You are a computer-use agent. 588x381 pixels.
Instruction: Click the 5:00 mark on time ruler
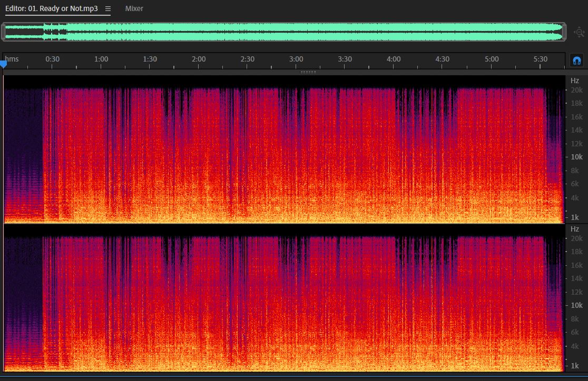pyautogui.click(x=492, y=59)
